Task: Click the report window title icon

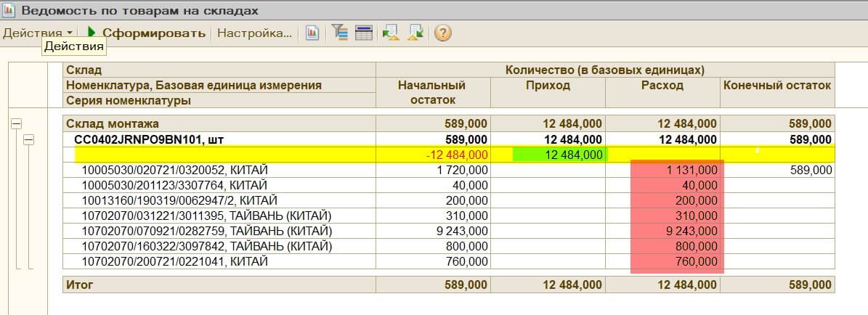Action: click(x=9, y=11)
